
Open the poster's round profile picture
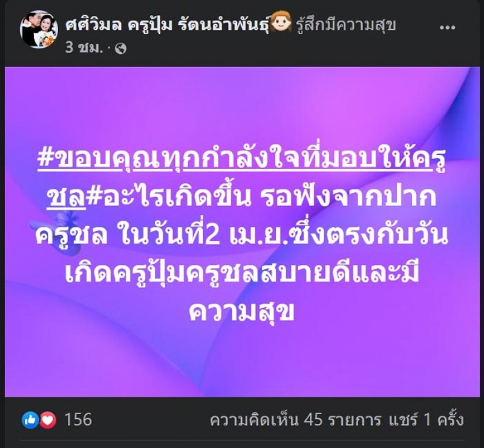(39, 30)
